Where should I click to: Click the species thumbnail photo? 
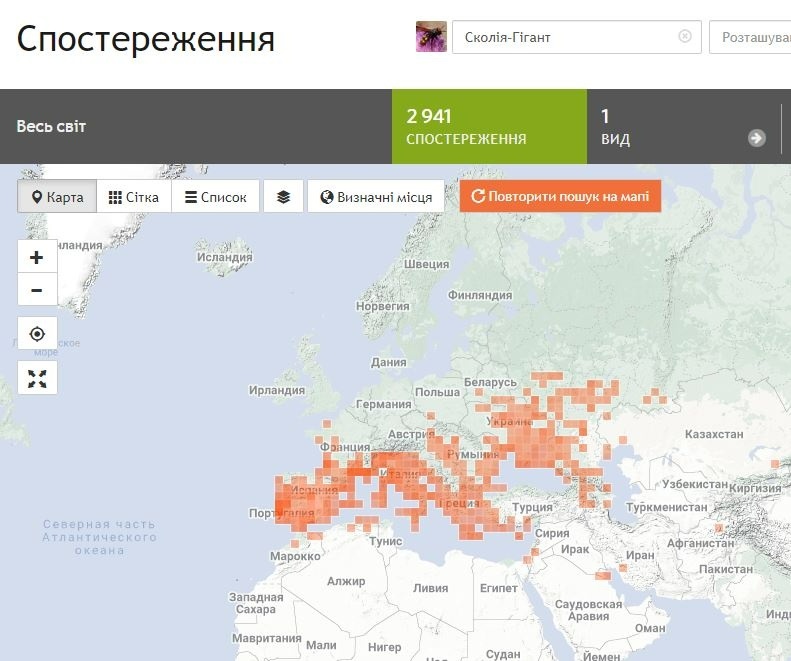(x=431, y=36)
